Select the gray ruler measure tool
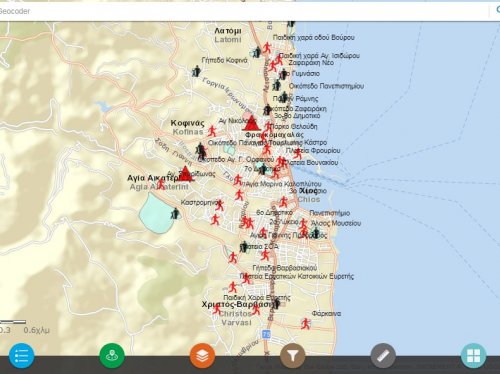This screenshot has width=500, height=374. pos(383,356)
